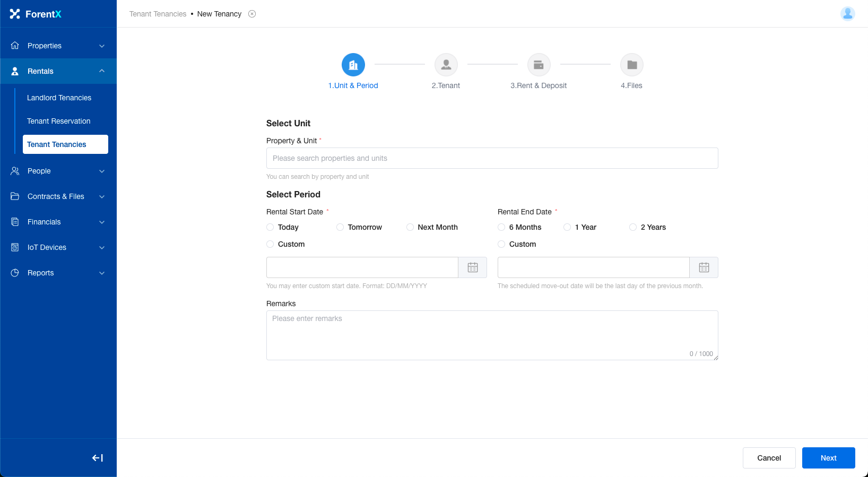This screenshot has height=477, width=868.
Task: Open the rental start date calendar picker
Action: tap(472, 267)
